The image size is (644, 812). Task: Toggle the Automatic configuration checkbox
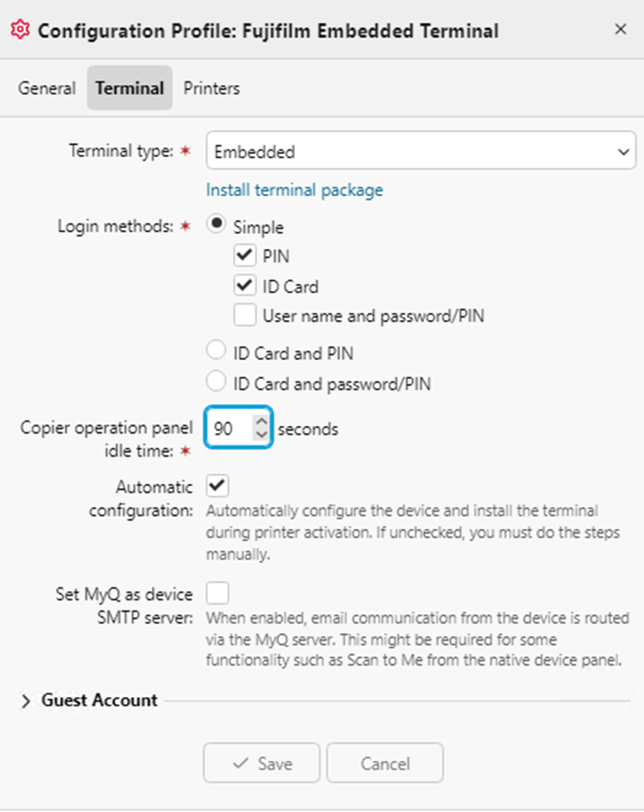(218, 485)
